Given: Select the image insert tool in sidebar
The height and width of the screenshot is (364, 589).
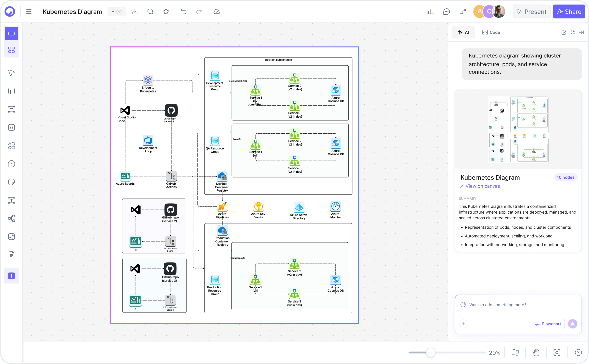Looking at the screenshot, I should (x=11, y=237).
